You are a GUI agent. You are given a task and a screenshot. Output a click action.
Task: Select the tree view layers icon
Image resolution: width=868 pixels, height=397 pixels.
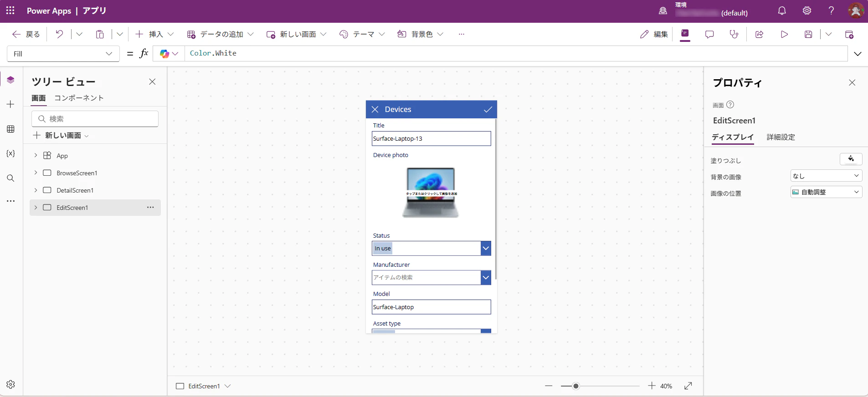[x=11, y=80]
